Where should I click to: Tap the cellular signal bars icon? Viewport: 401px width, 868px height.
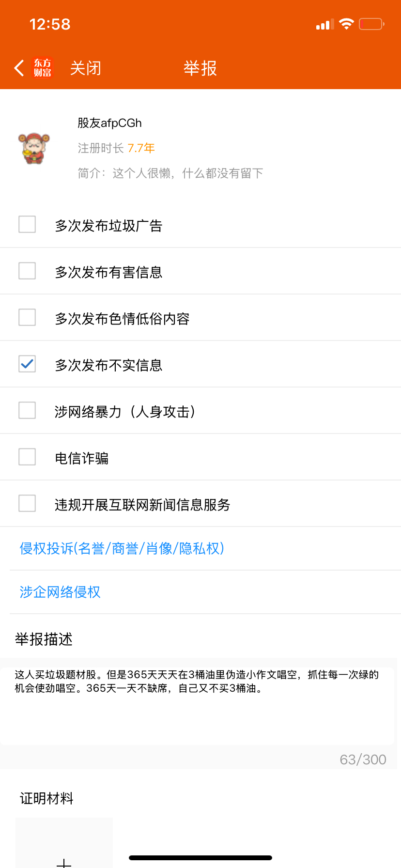tap(325, 24)
